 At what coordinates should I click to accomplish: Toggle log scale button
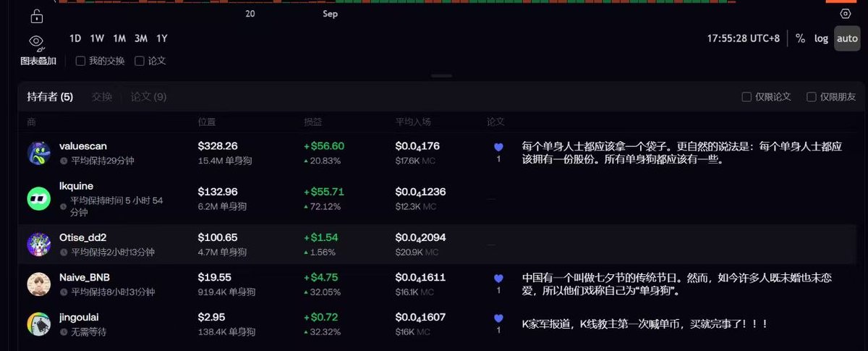[821, 38]
